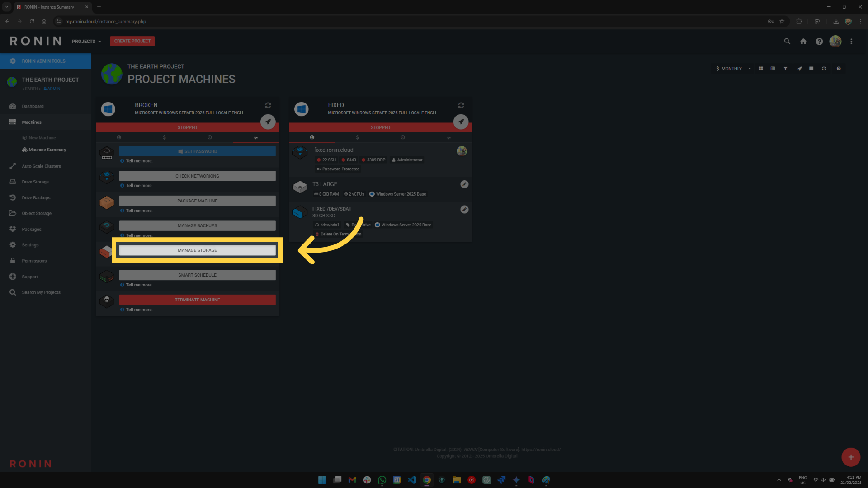The image size is (868, 488).
Task: Open the cost tab on BROKEN card
Action: [x=165, y=137]
